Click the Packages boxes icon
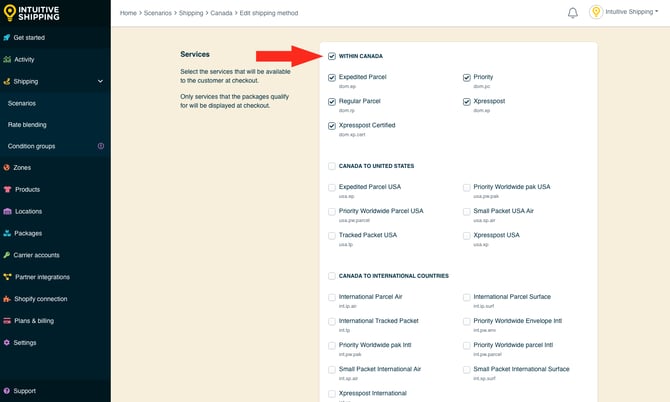Screen dimensions: 670x402 [x=7, y=233]
